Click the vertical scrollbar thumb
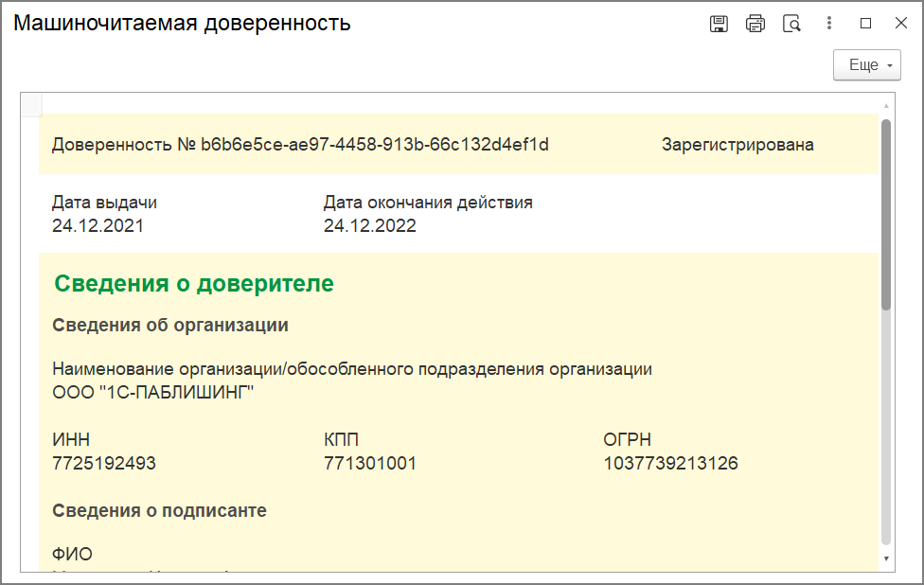The image size is (924, 585). click(886, 213)
